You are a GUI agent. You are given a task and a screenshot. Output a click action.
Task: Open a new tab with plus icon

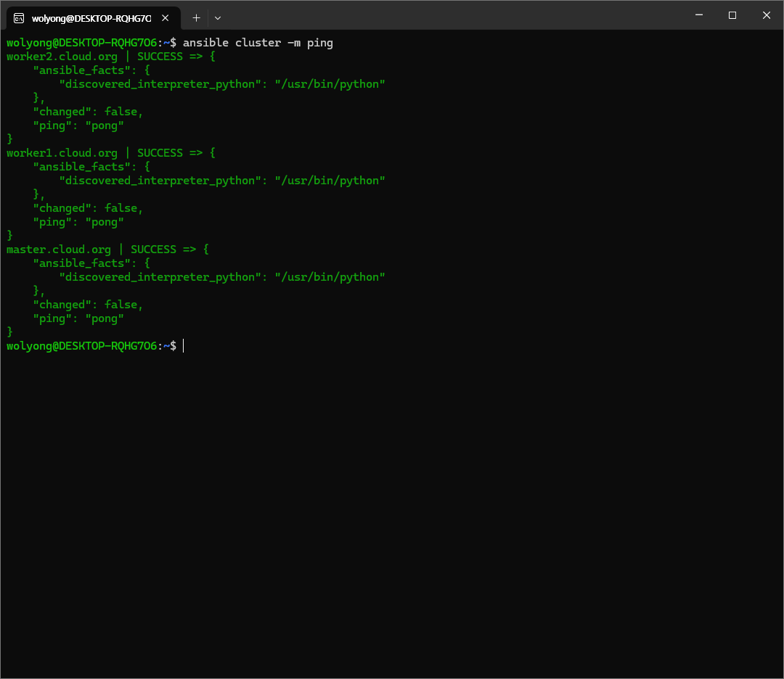196,18
